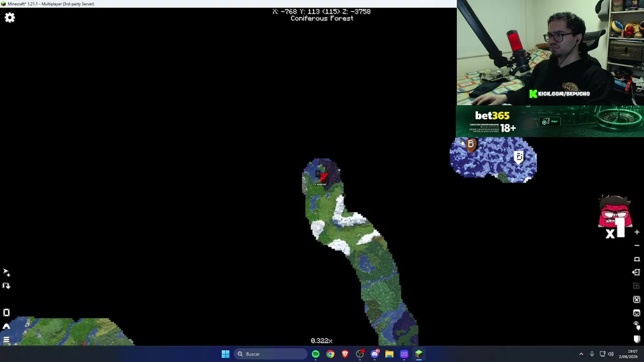644x362 pixels.
Task: Click the 0.322x zoom level text
Action: pos(321,341)
